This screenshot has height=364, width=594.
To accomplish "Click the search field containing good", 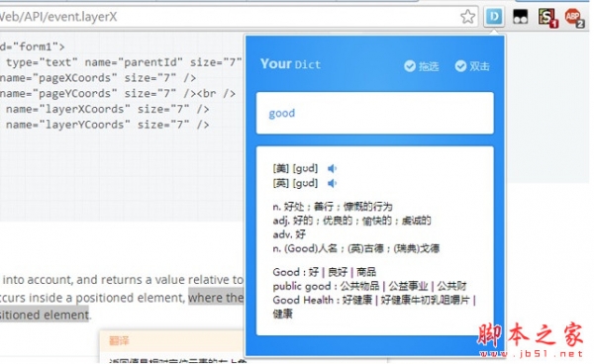I will click(x=374, y=113).
